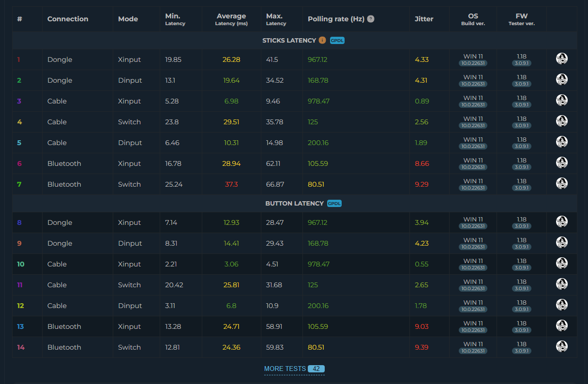Click row number 11 in button table
This screenshot has width=588, height=384.
pyautogui.click(x=20, y=285)
